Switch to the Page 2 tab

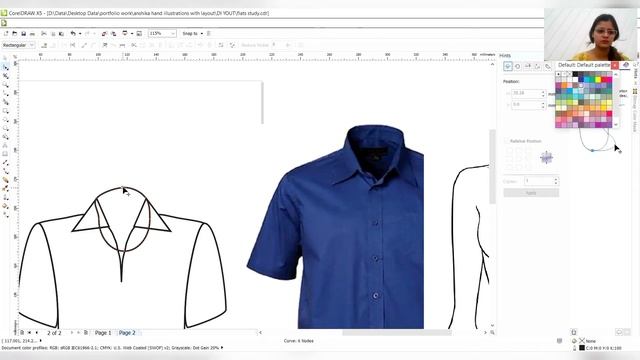click(127, 333)
